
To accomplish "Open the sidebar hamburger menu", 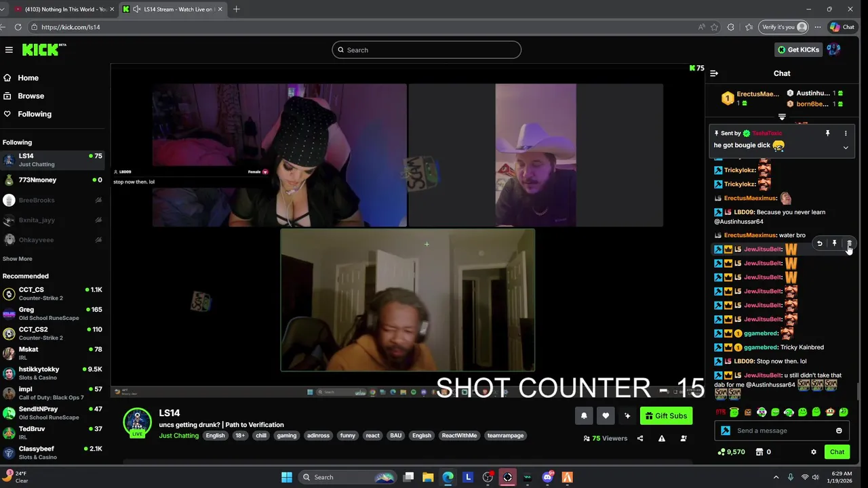I will [x=9, y=49].
